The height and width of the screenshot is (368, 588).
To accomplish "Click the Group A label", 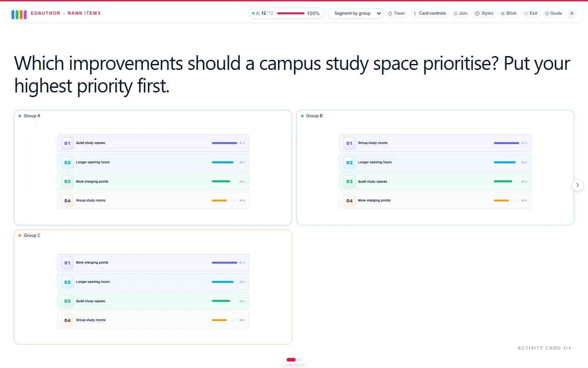I will click(x=32, y=116).
